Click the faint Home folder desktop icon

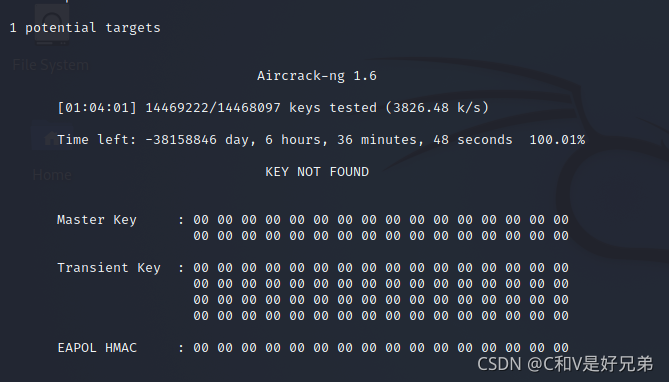click(51, 137)
